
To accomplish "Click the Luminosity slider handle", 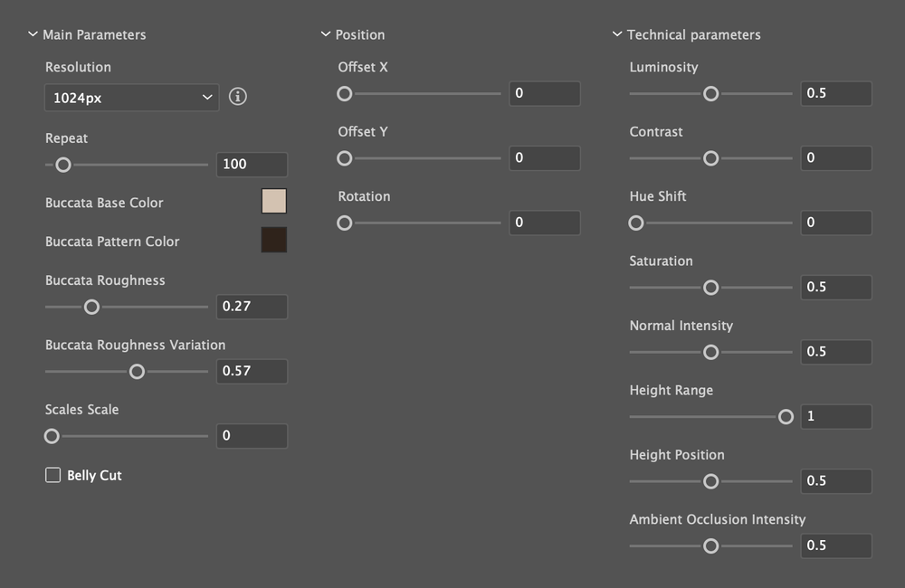I will pos(711,93).
